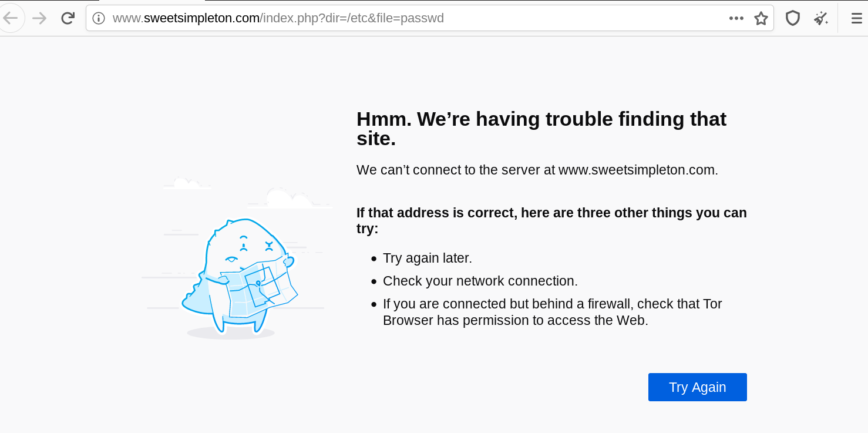Click the "We can't connect to the server" text
The height and width of the screenshot is (433, 868).
click(x=537, y=170)
